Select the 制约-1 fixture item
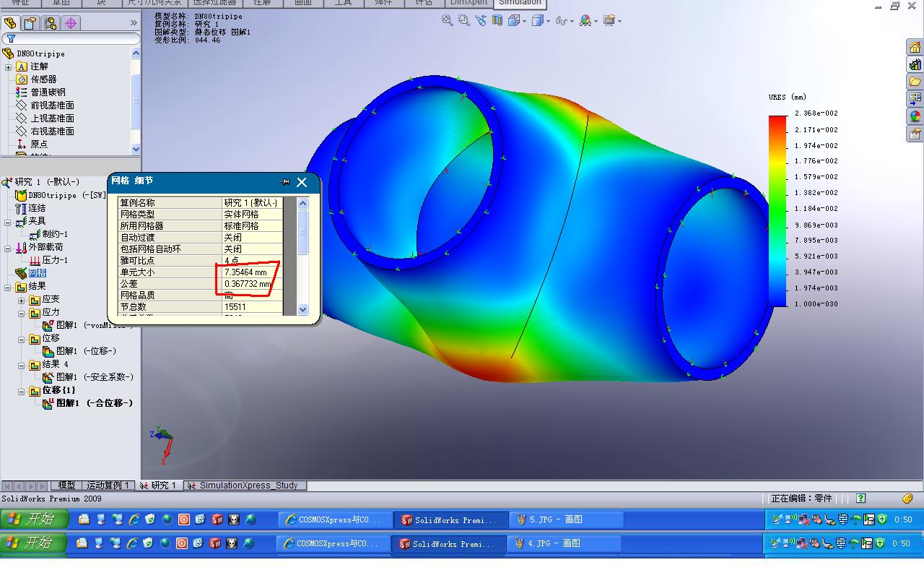The height and width of the screenshot is (578, 924). (55, 234)
